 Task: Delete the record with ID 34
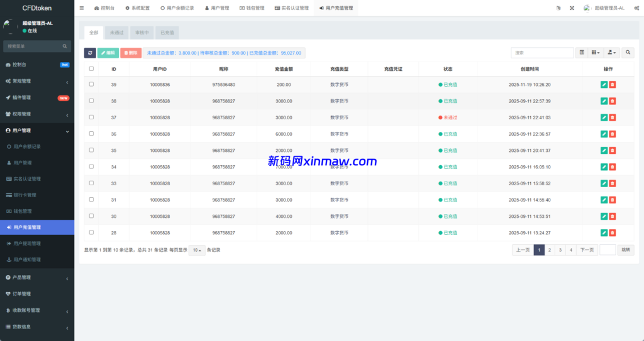tap(613, 166)
